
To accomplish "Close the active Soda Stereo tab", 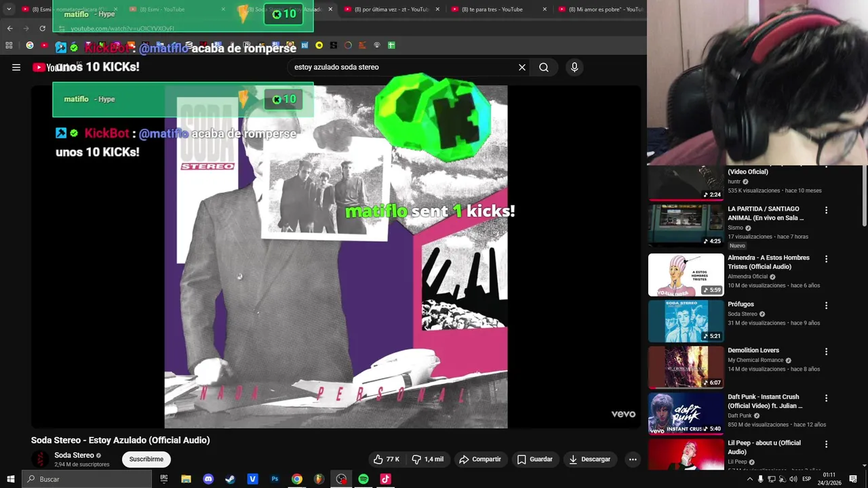I will (x=330, y=9).
